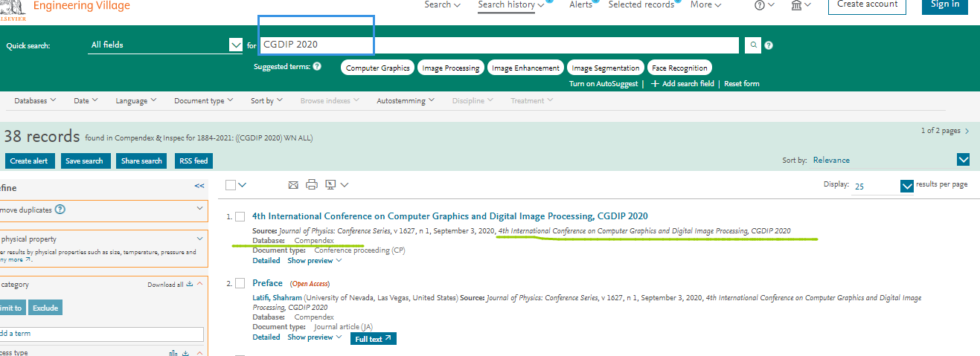Click the quick search input containing CGDIP 2020
980x356 pixels.
[499, 45]
